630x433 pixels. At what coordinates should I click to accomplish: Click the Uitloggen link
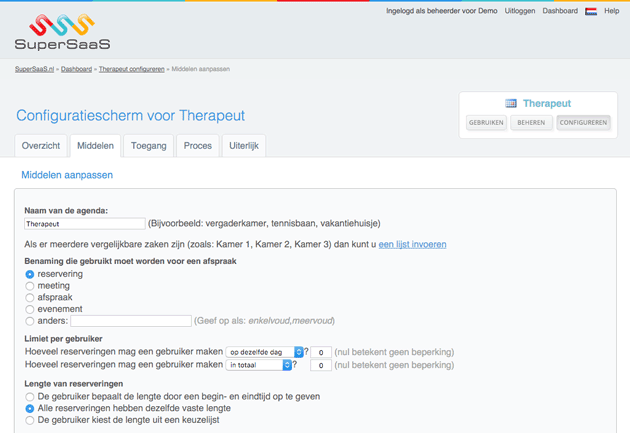[520, 11]
